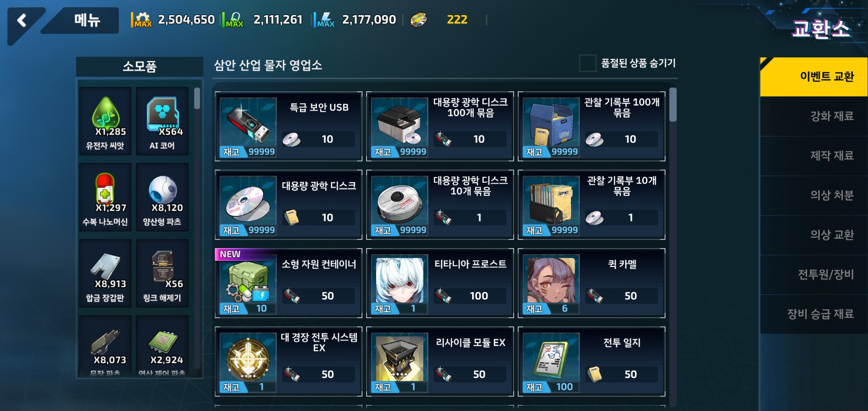The image size is (868, 411).
Task: Select the 의상 교환 tab
Action: click(814, 235)
